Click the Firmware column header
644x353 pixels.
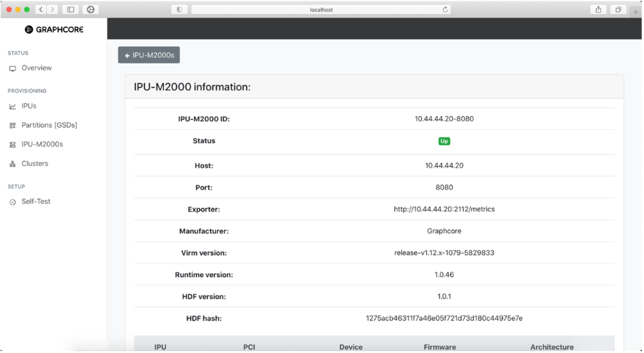point(439,347)
